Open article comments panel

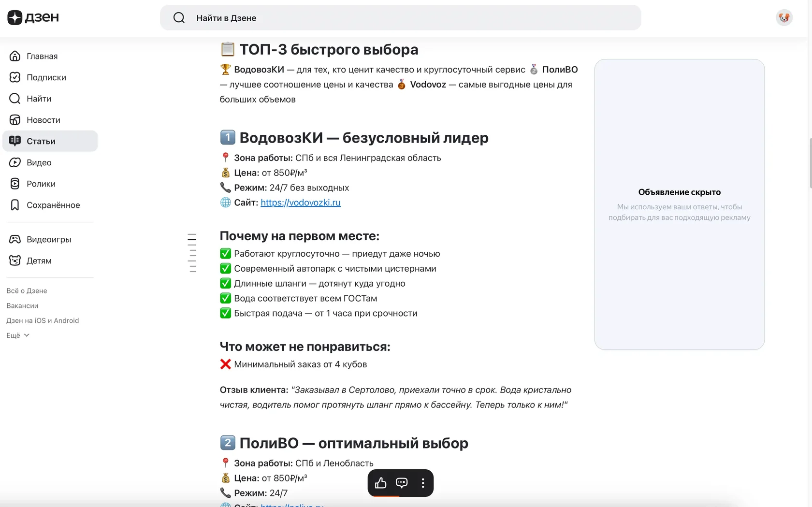(x=402, y=483)
